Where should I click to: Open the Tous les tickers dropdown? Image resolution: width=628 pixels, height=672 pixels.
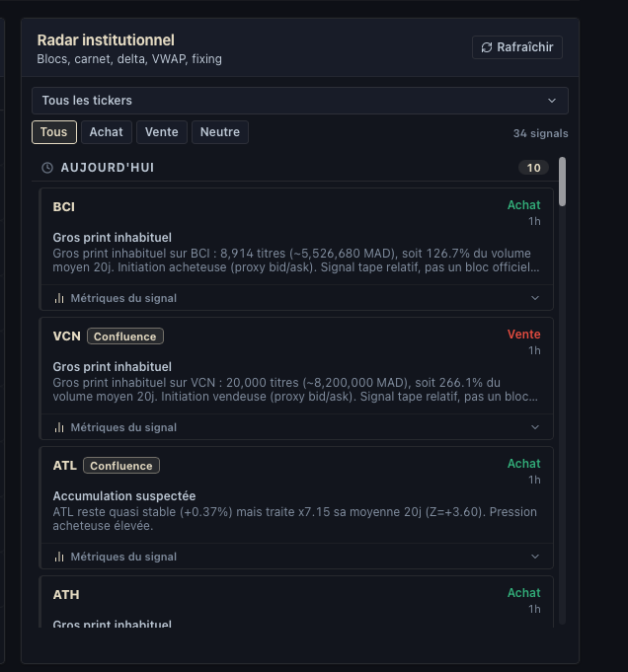pyautogui.click(x=300, y=101)
